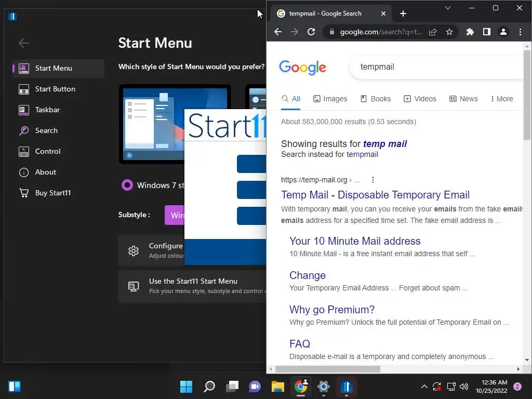Click the Chrome address bar URL
Screen dimensions: 532x399
[x=381, y=32]
